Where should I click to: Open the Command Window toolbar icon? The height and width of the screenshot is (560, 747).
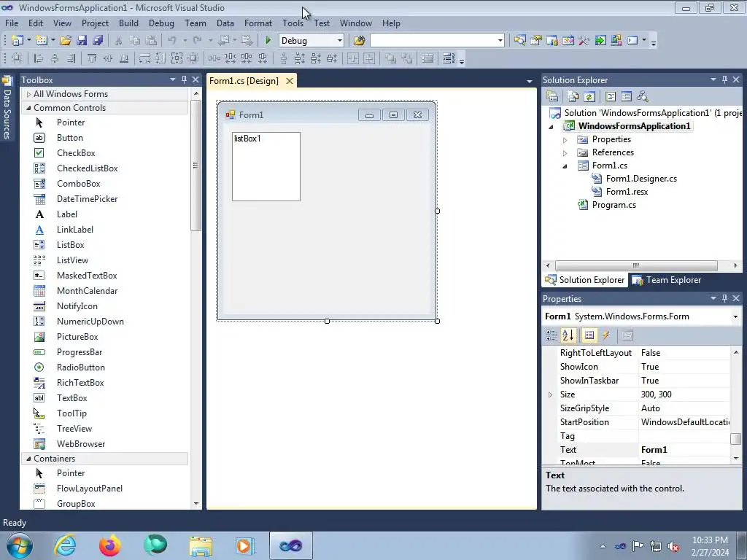(632, 41)
